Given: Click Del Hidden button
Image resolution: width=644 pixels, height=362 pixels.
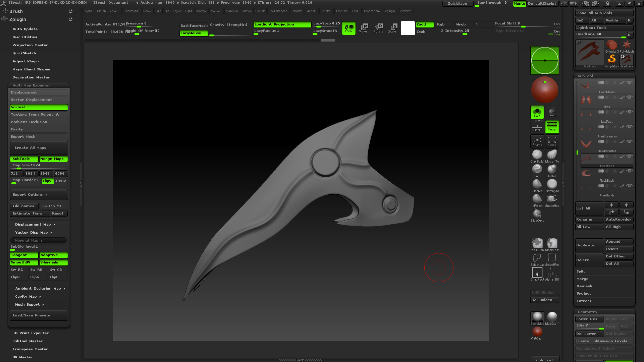Looking at the screenshot, I should (544, 300).
